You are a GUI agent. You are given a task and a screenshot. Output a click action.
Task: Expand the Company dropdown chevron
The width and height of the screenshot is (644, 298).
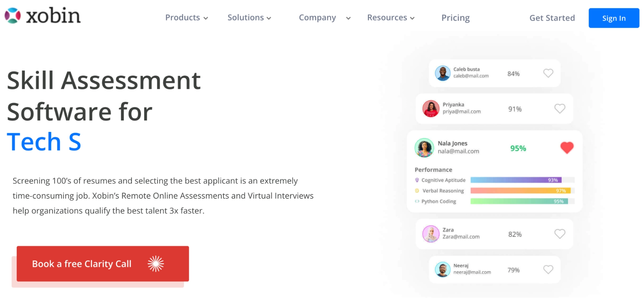[x=348, y=18]
